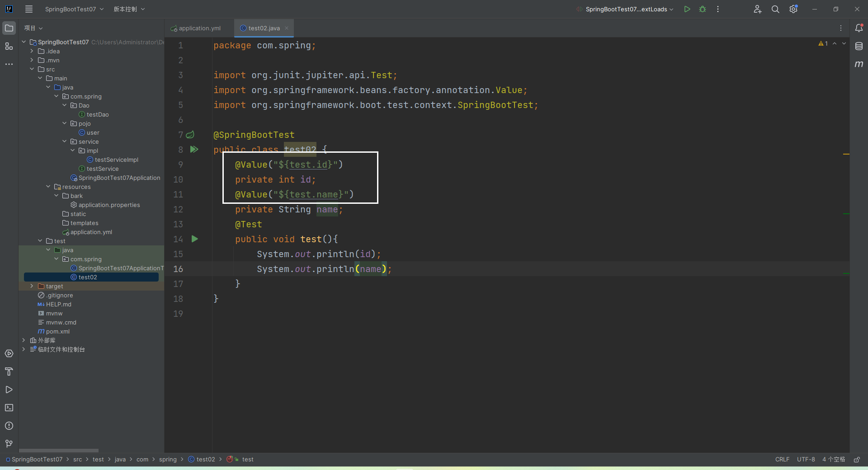Click Spring bean gutter leaf icon
This screenshot has width=868, height=470.
pyautogui.click(x=190, y=135)
